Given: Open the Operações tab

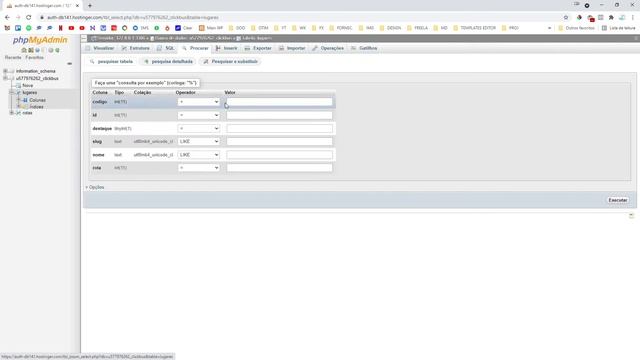Looking at the screenshot, I should click(328, 48).
